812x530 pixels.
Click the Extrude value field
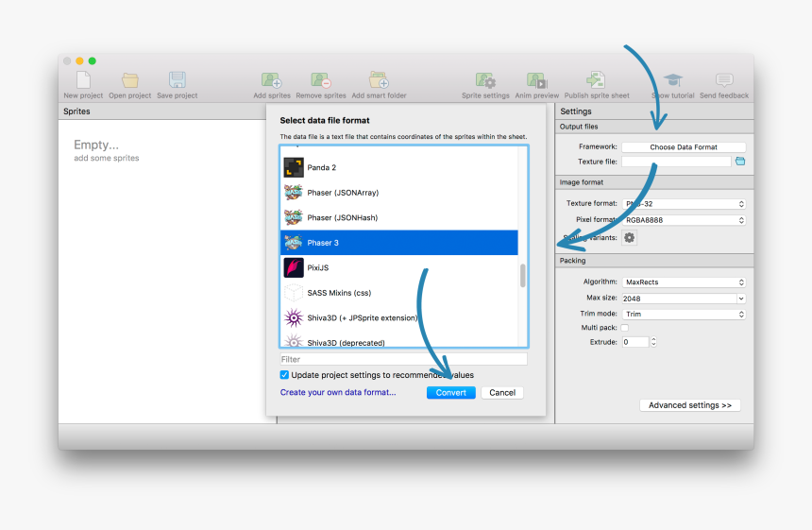pyautogui.click(x=635, y=342)
